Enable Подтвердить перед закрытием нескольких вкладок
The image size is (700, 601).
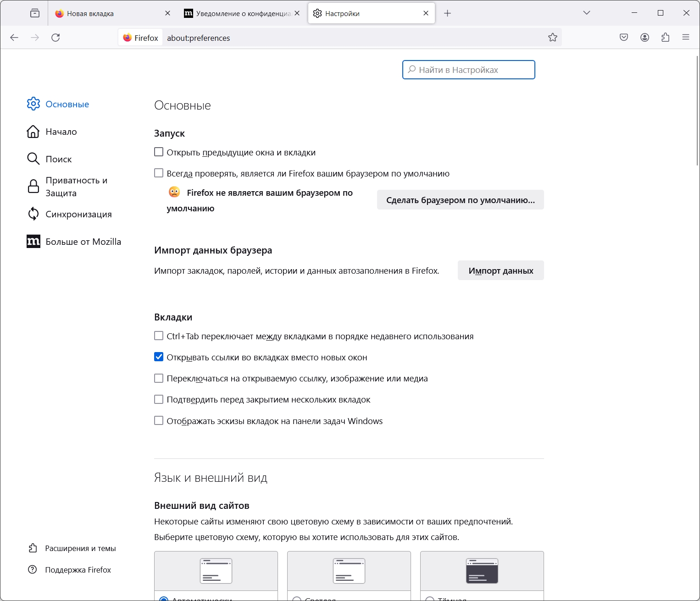(x=159, y=399)
